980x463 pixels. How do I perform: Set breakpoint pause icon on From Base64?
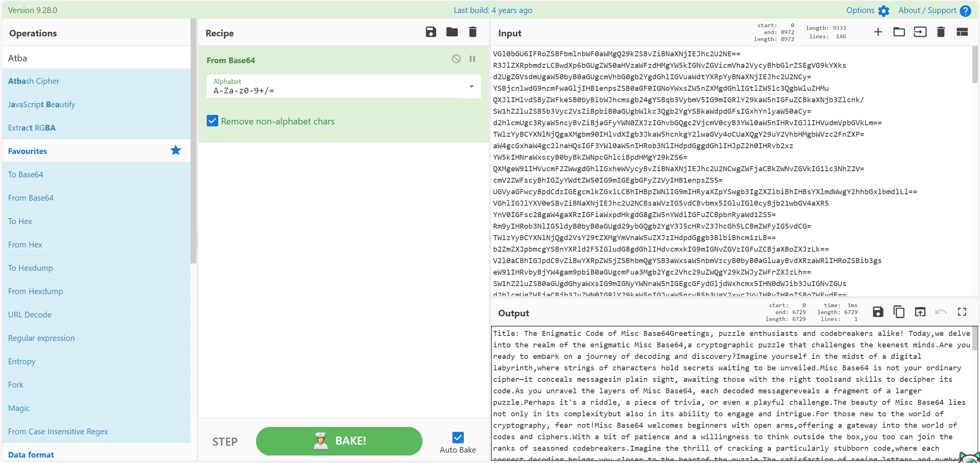472,59
